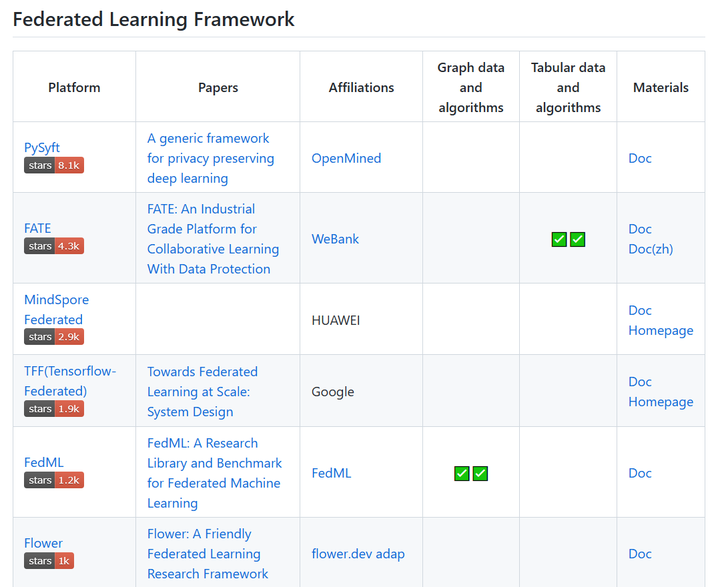The width and height of the screenshot is (720, 587).
Task: Click first green checkmark in FedML row
Action: 461,473
